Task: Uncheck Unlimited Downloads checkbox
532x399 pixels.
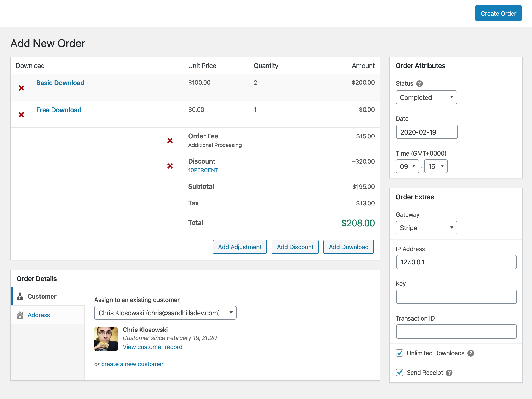Action: pos(399,353)
